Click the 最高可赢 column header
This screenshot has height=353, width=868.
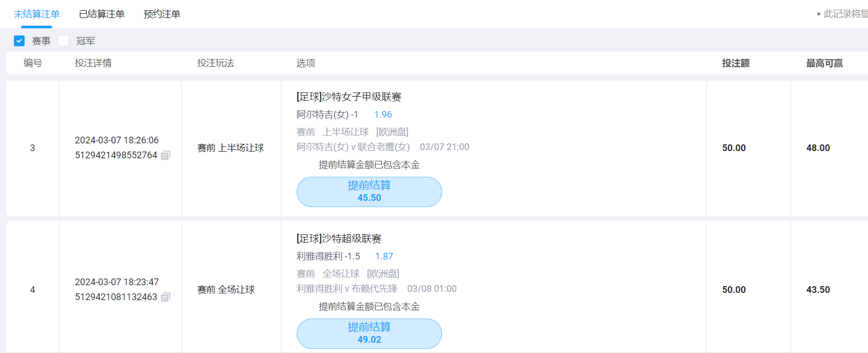point(824,63)
